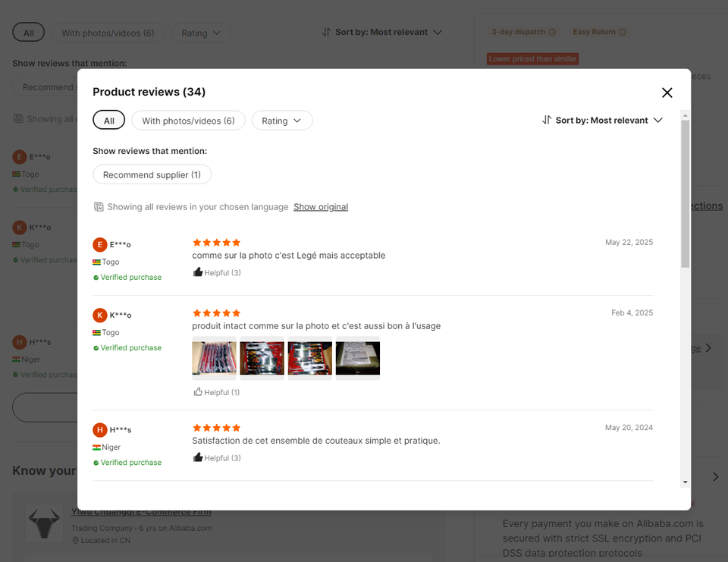Click the H avatar of reviewer H***s
The width and height of the screenshot is (728, 562).
point(100,429)
